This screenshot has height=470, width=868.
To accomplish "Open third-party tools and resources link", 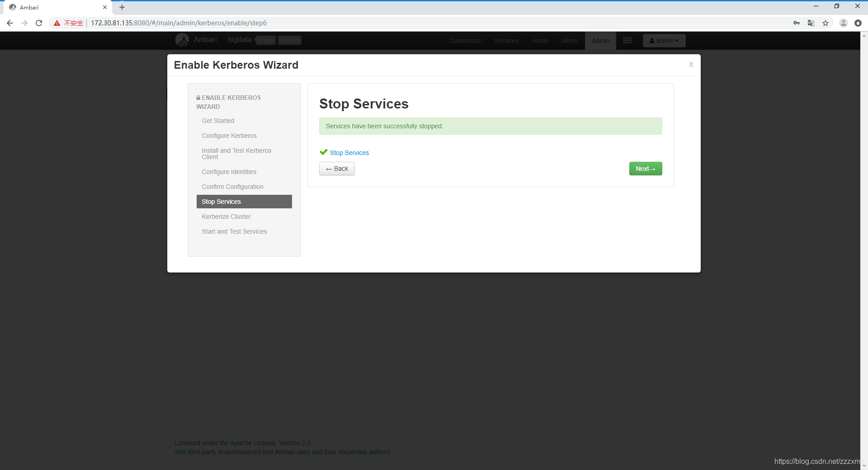I will (282, 452).
